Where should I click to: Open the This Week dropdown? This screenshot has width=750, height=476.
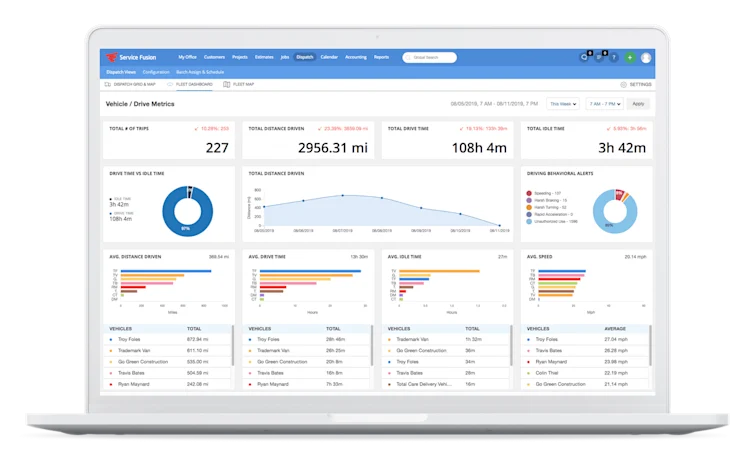tap(563, 104)
